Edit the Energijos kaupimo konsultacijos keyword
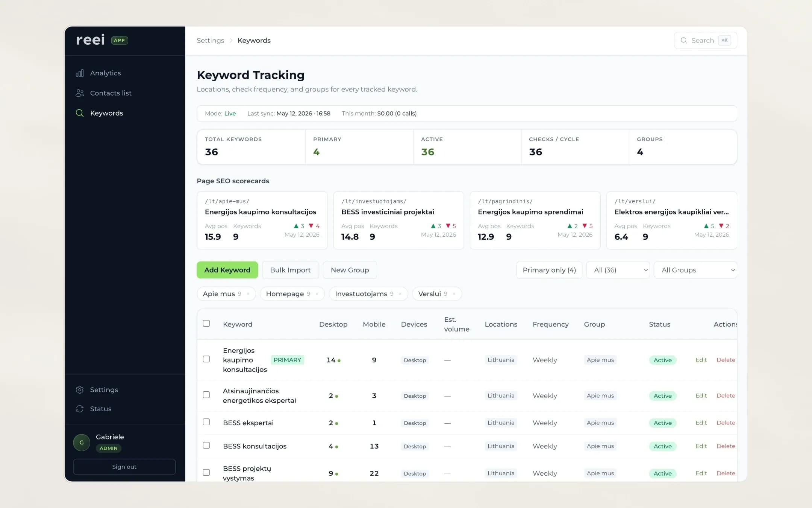The image size is (812, 508). coord(701,360)
